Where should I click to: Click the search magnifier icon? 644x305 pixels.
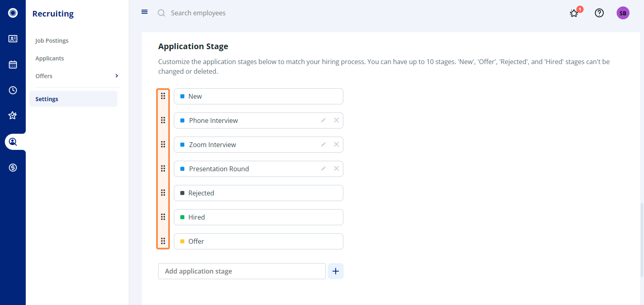(x=161, y=13)
